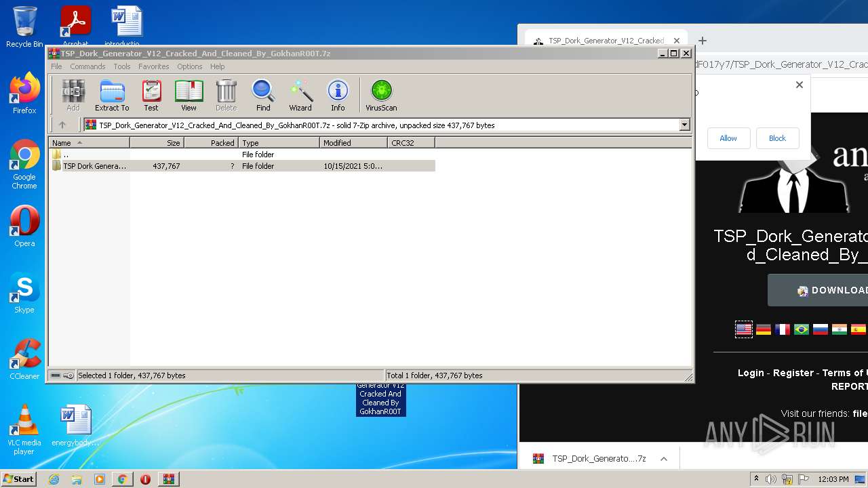Image resolution: width=868 pixels, height=488 pixels.
Task: Click the Register link on webpage
Action: point(793,373)
